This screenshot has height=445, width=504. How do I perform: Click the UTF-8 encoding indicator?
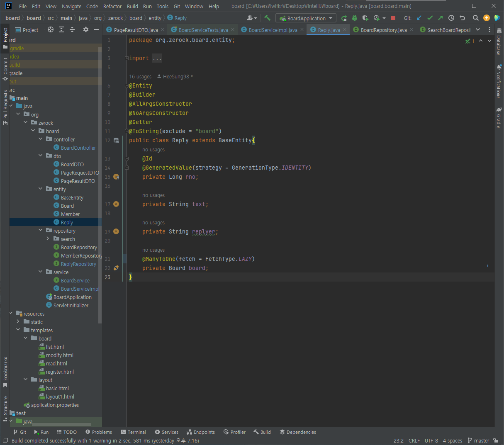coord(431,440)
